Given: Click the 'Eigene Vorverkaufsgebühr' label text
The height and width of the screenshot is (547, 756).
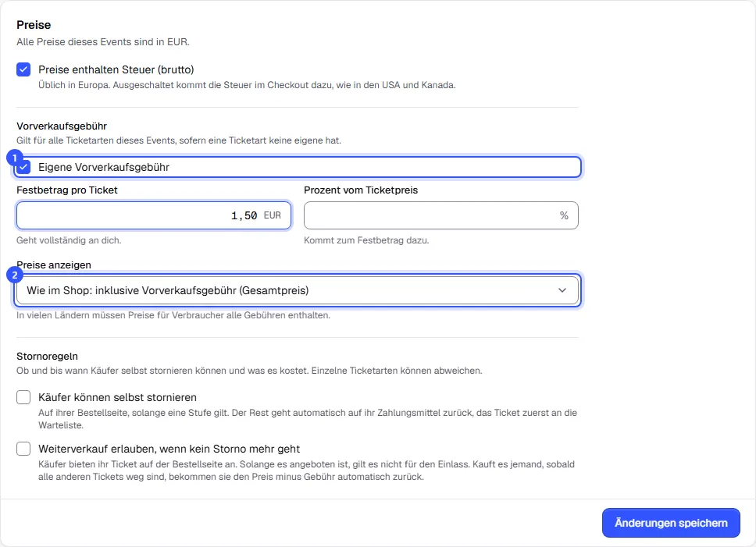Looking at the screenshot, I should coord(104,167).
